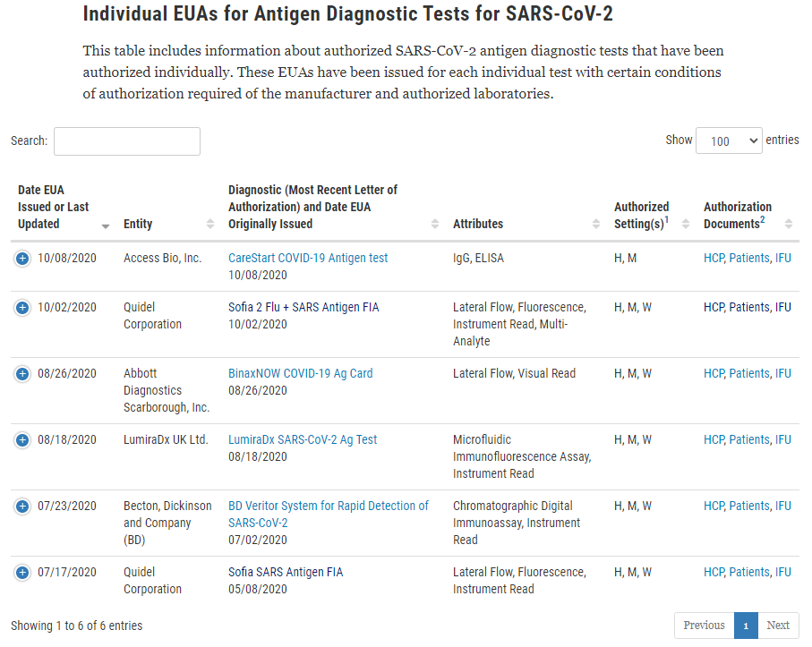Viewport: 812px width, 647px height.
Task: Expand the LumiraDx UK Ltd. row details
Action: point(22,440)
